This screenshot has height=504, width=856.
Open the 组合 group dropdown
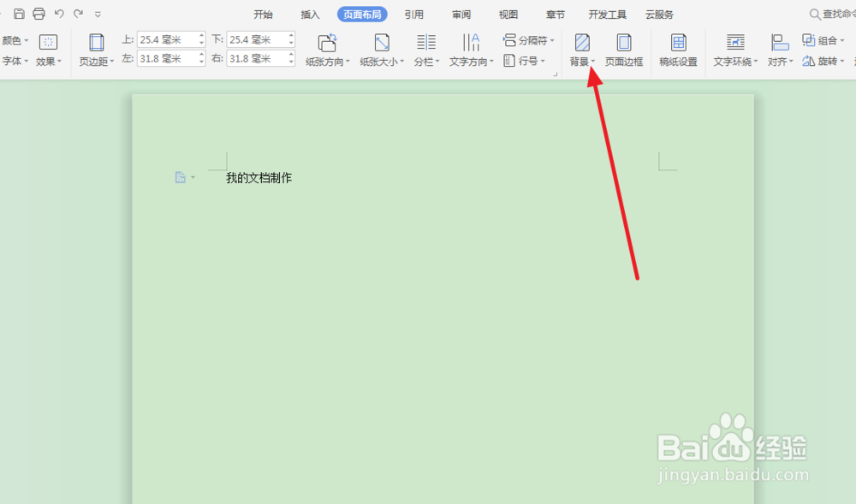[x=823, y=40]
